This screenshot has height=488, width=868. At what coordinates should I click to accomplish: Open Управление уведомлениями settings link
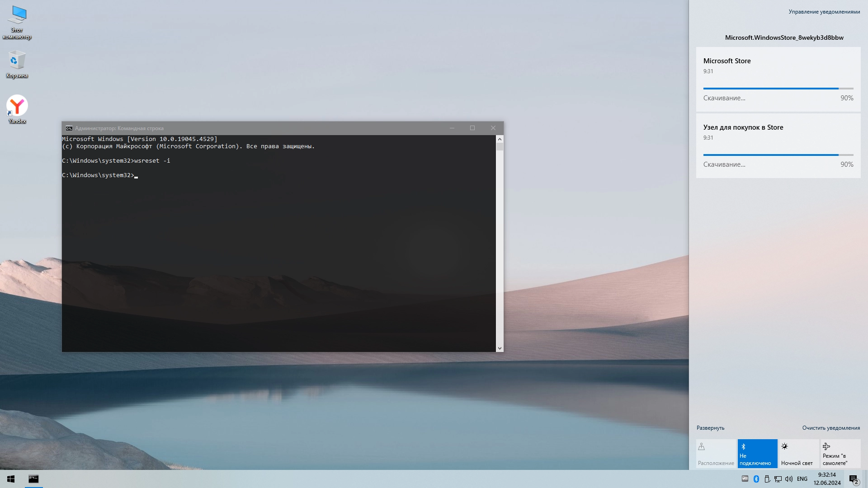[825, 12]
